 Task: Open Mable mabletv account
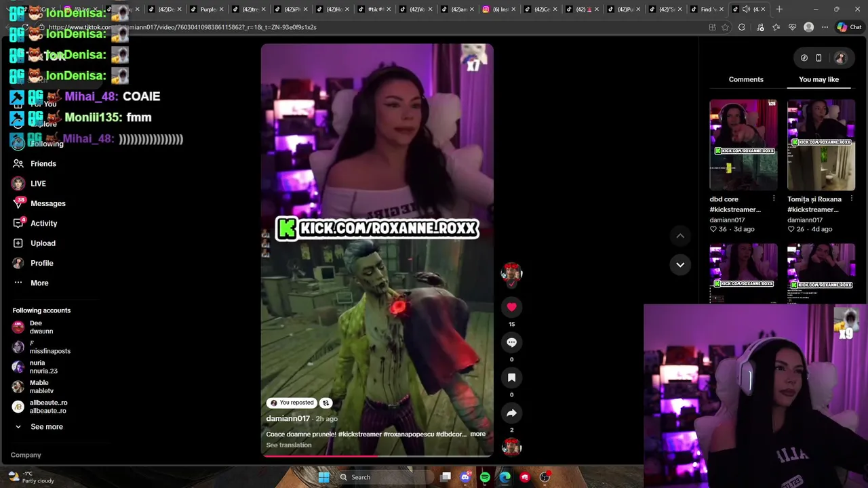[x=33, y=387]
